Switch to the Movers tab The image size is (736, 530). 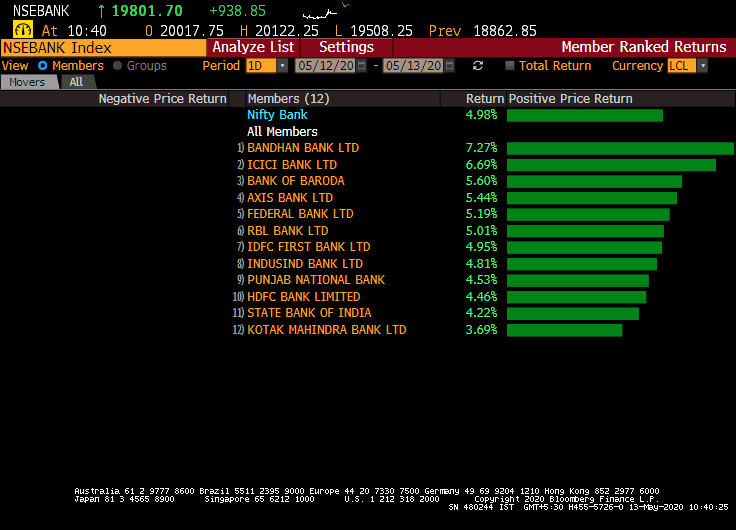pos(28,82)
